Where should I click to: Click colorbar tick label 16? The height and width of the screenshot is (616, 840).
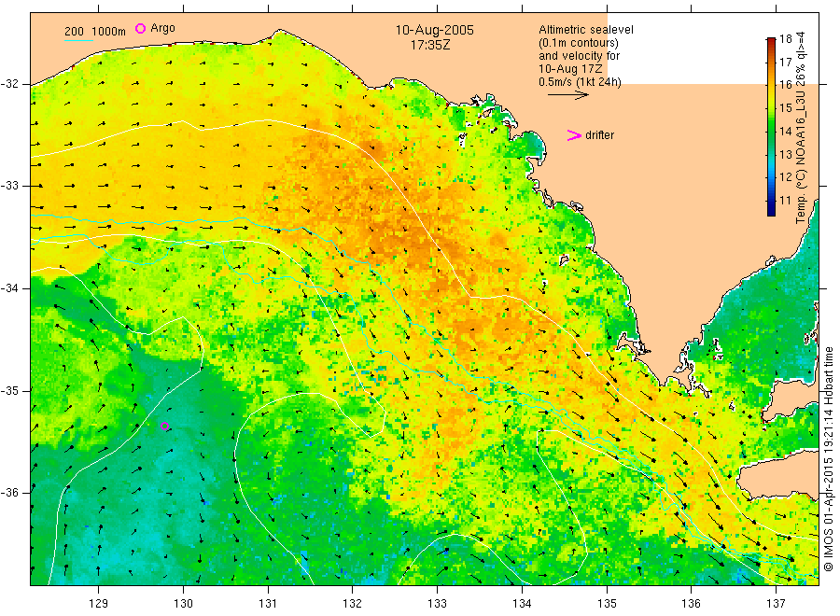[x=785, y=85]
